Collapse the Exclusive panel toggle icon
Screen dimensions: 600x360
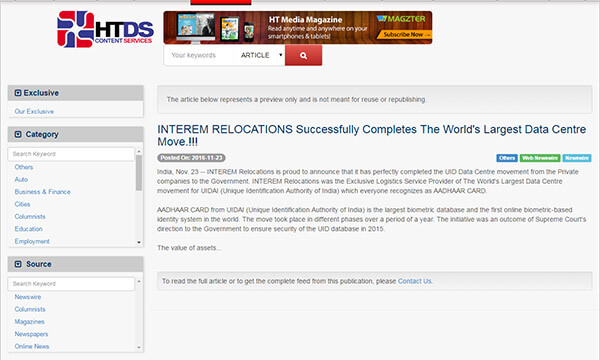coord(18,93)
